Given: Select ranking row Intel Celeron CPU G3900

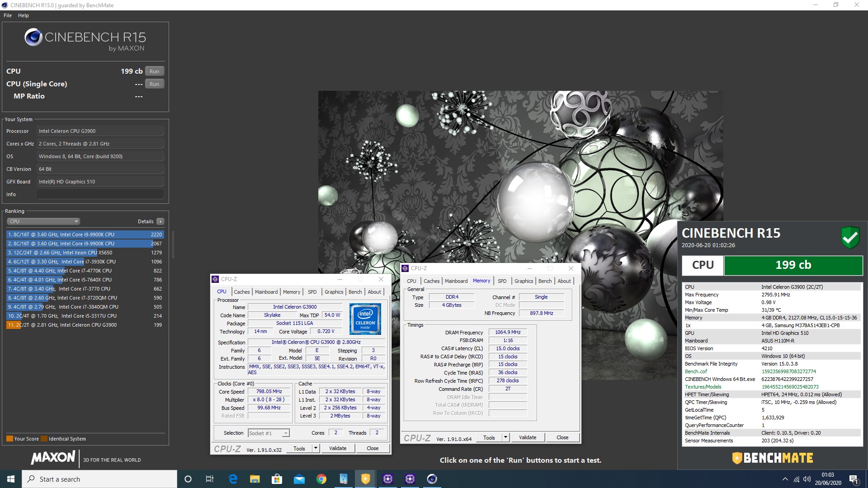Looking at the screenshot, I should tap(85, 325).
